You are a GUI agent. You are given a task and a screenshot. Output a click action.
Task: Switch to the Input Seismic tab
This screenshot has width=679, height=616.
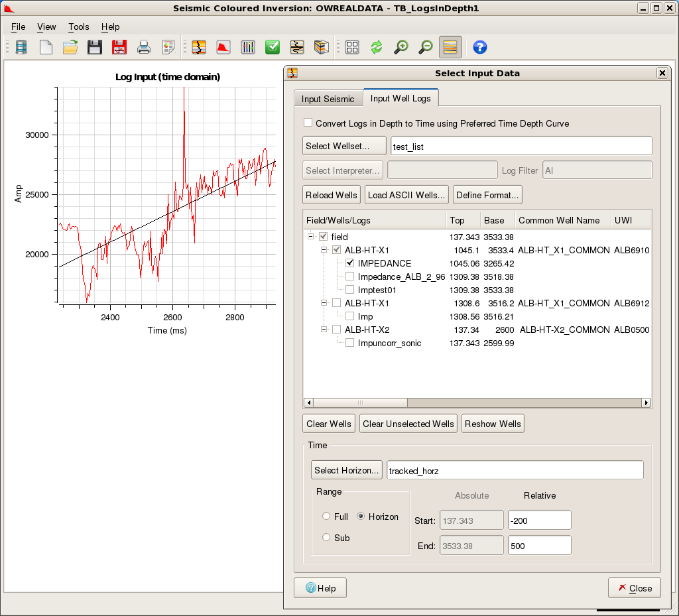[328, 99]
